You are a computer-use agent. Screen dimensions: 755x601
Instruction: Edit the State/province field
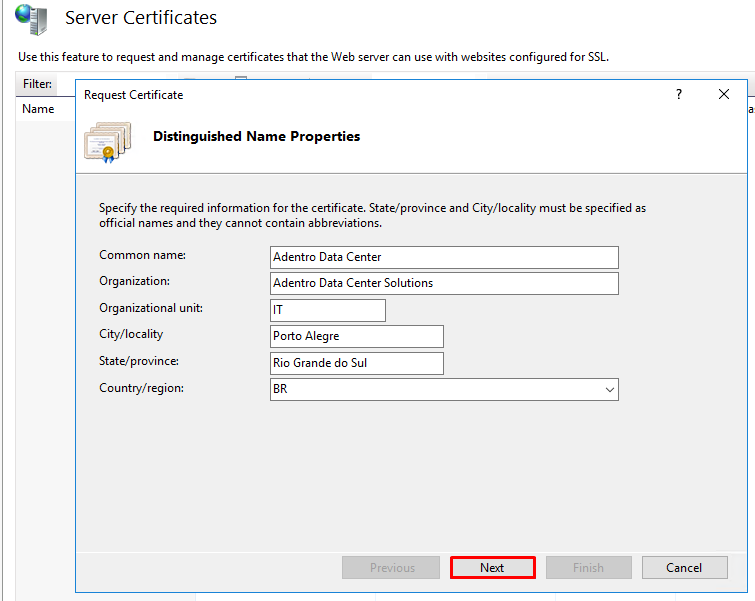356,363
